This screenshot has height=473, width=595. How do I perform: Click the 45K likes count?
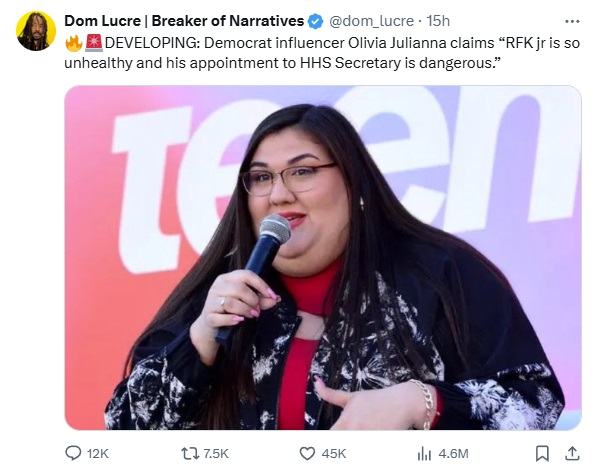tap(334, 454)
